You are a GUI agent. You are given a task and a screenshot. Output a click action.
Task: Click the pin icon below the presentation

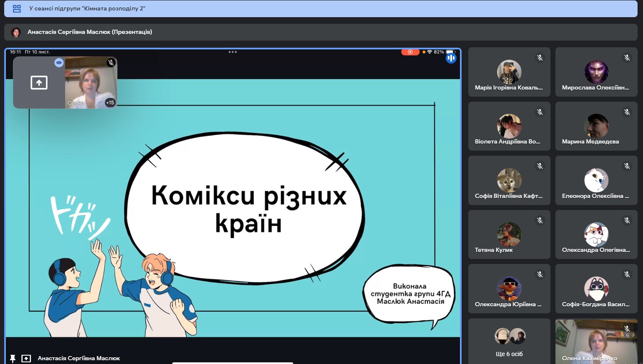point(13,359)
